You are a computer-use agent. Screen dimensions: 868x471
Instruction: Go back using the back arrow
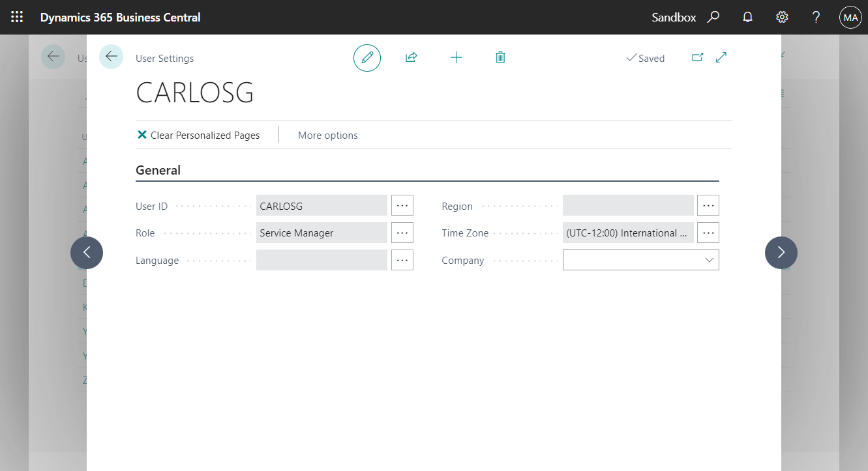(111, 57)
